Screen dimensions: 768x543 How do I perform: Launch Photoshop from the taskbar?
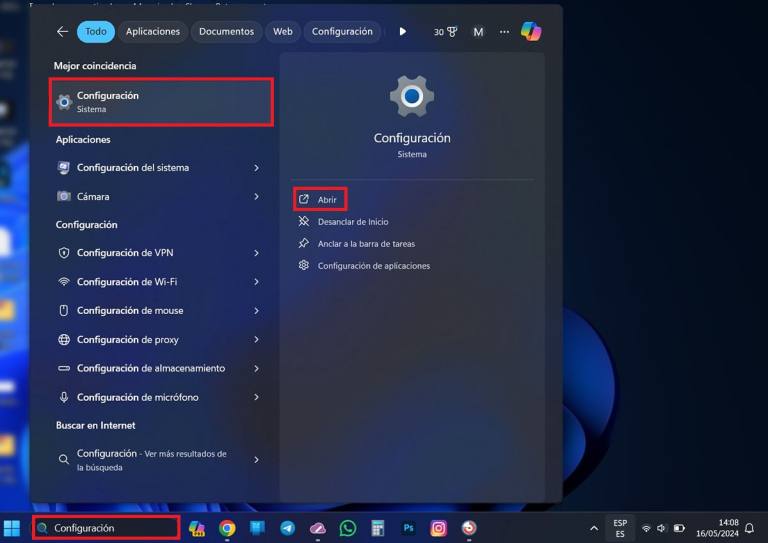(x=408, y=528)
